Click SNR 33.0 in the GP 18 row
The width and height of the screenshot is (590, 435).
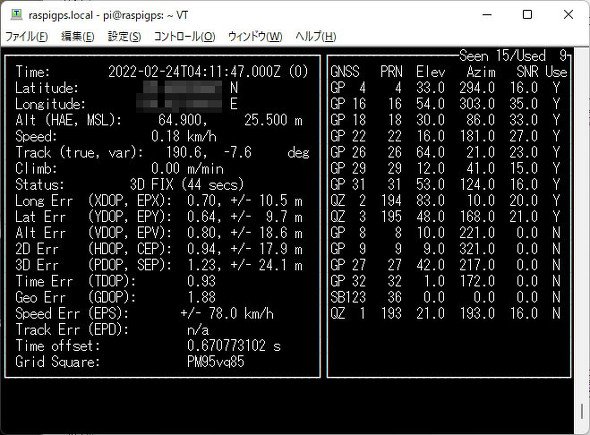coord(524,120)
